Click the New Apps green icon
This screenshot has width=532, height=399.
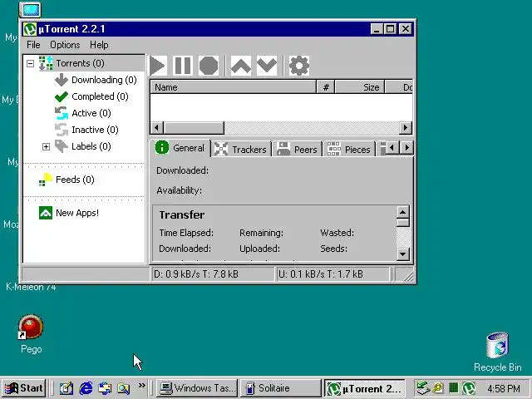pos(46,213)
